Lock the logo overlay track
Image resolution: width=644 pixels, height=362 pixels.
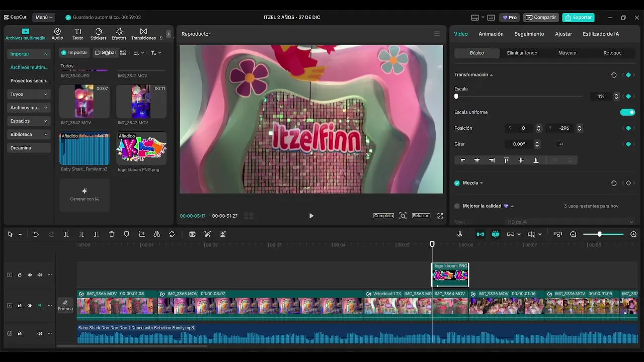point(20,275)
